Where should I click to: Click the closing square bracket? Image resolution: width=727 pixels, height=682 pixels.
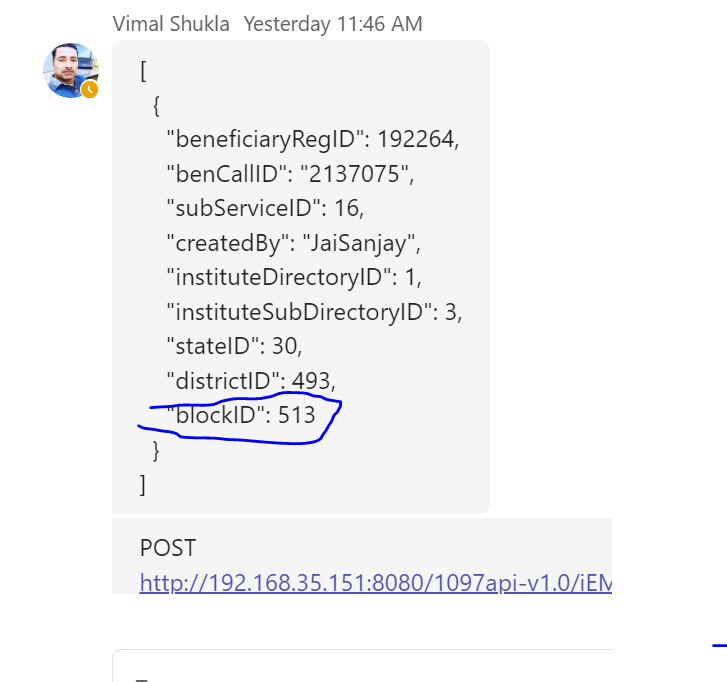pyautogui.click(x=143, y=485)
